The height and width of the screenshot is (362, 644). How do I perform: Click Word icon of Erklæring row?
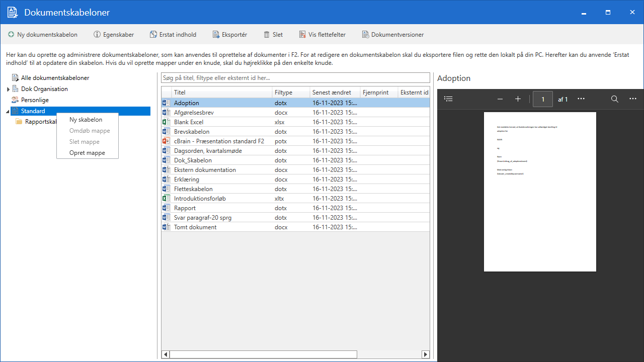[167, 179]
